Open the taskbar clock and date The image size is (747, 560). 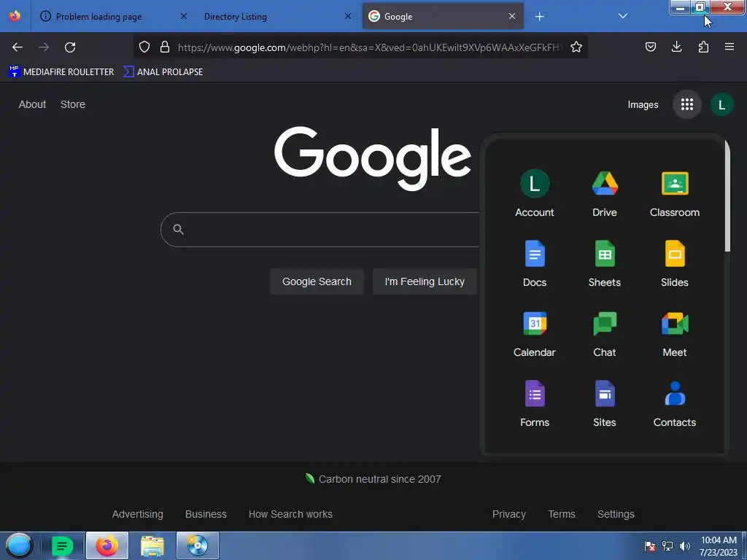pyautogui.click(x=719, y=546)
